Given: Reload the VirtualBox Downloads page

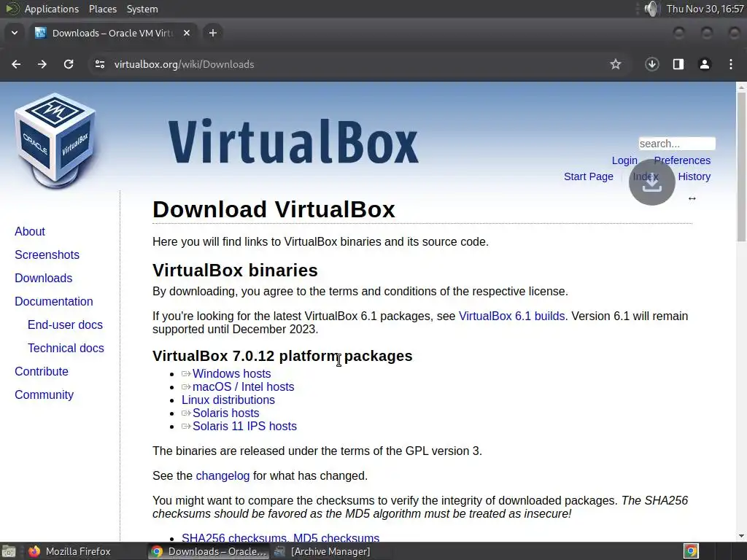Looking at the screenshot, I should point(69,64).
